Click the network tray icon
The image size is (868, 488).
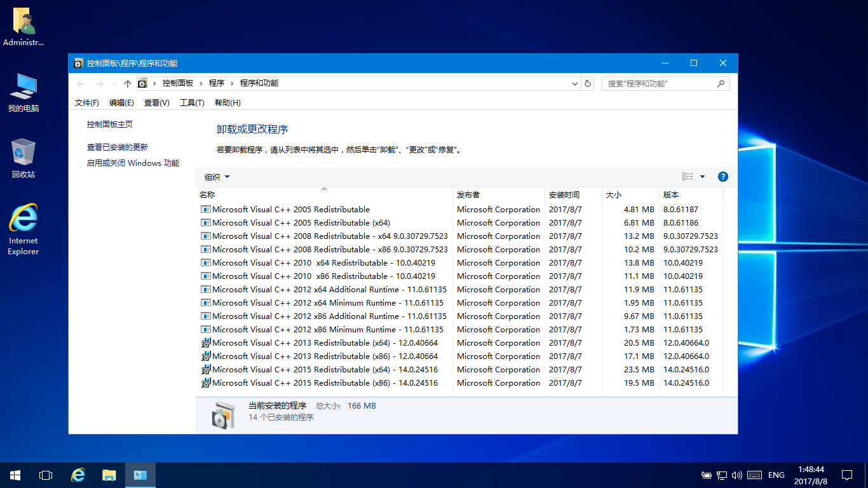point(722,475)
